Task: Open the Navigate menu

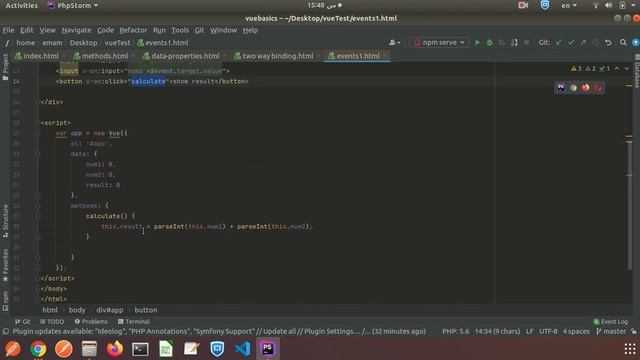Action: (76, 30)
